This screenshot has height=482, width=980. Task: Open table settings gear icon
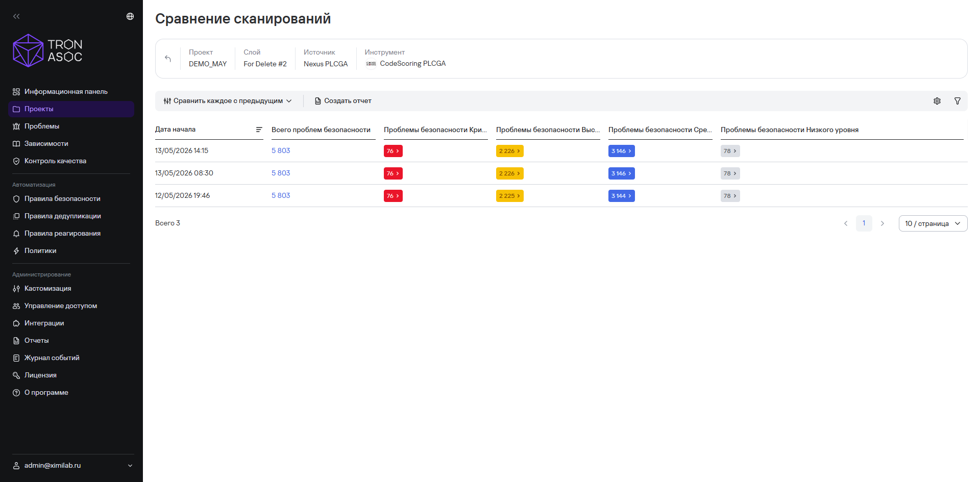[937, 101]
